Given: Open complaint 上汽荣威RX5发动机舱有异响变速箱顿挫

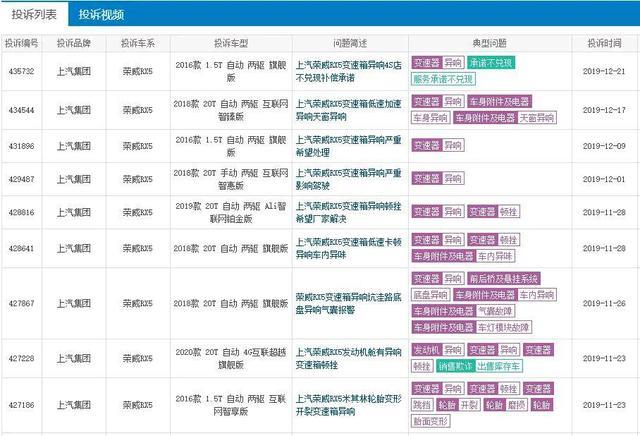Looking at the screenshot, I should pyautogui.click(x=349, y=358).
